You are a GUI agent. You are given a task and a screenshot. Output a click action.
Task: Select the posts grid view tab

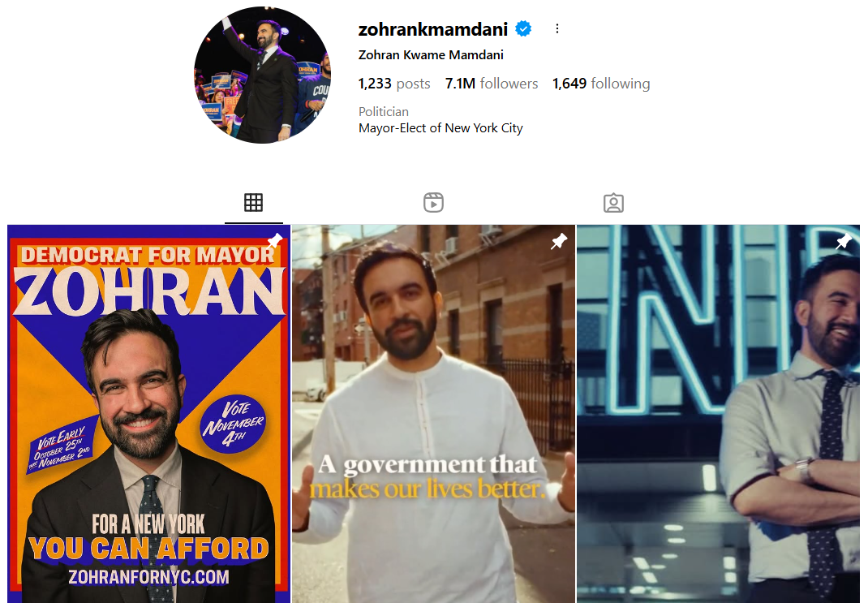click(254, 203)
